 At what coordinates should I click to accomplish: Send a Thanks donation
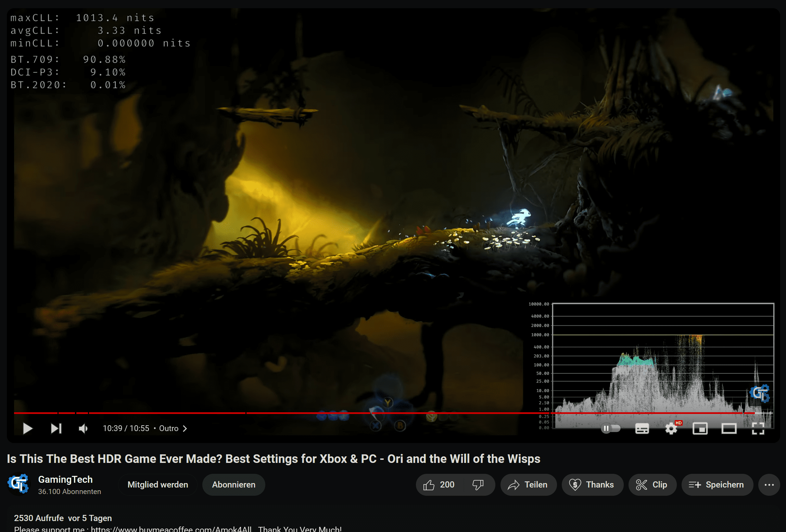(x=592, y=484)
